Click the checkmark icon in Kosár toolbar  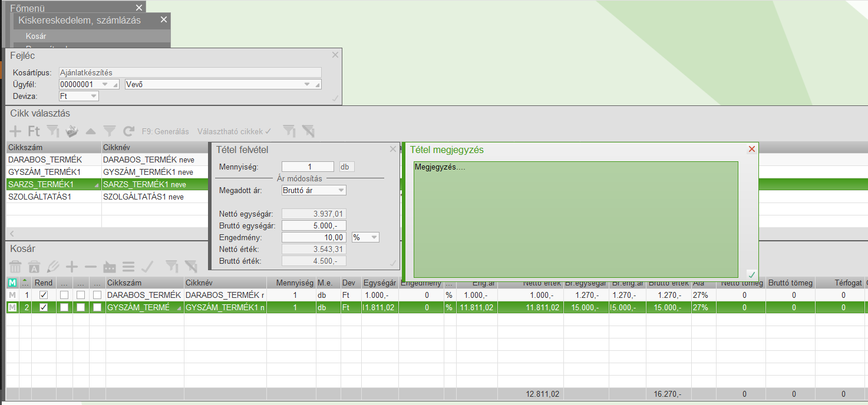tap(147, 267)
